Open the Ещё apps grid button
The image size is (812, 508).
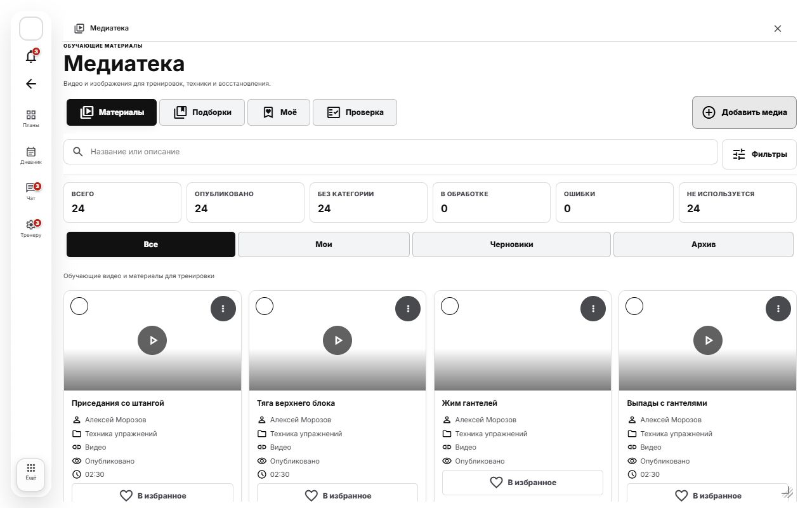[31, 474]
